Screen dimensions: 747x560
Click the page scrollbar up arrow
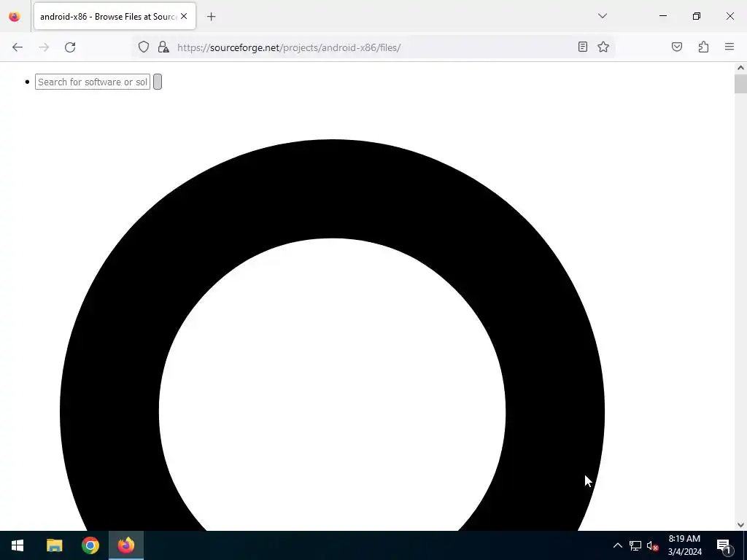pyautogui.click(x=740, y=68)
